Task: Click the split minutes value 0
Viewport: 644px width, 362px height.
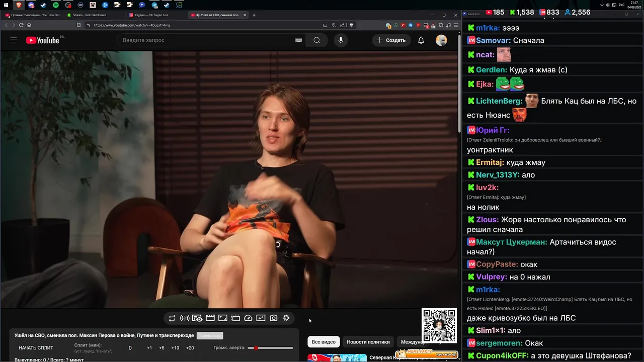Action: (130, 348)
